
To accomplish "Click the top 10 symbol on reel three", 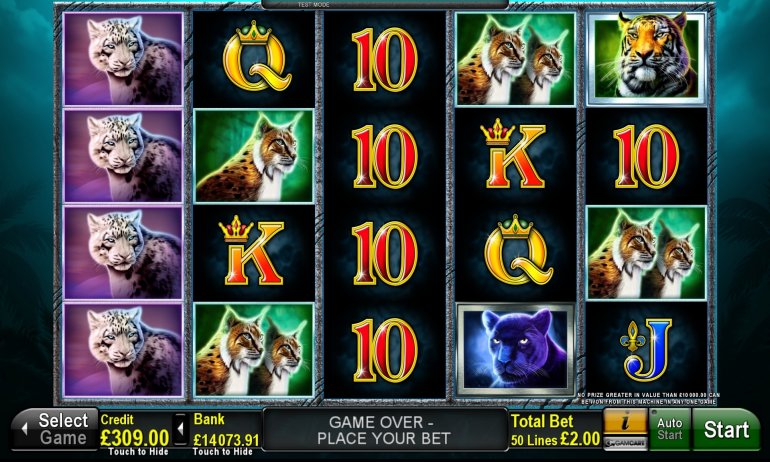I will point(385,59).
